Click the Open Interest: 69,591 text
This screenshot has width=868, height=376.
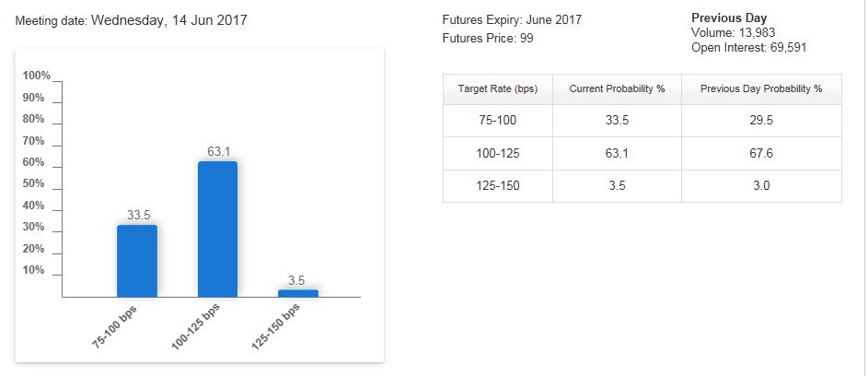point(749,48)
